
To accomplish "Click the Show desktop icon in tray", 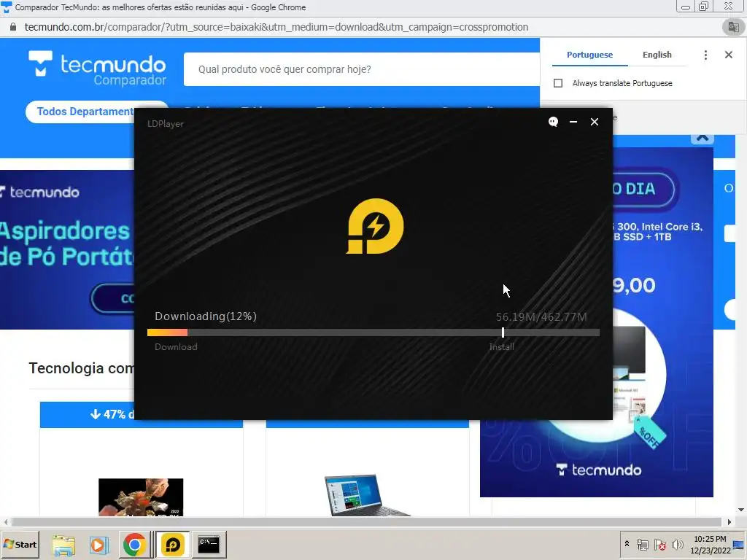I will pyautogui.click(x=740, y=545).
